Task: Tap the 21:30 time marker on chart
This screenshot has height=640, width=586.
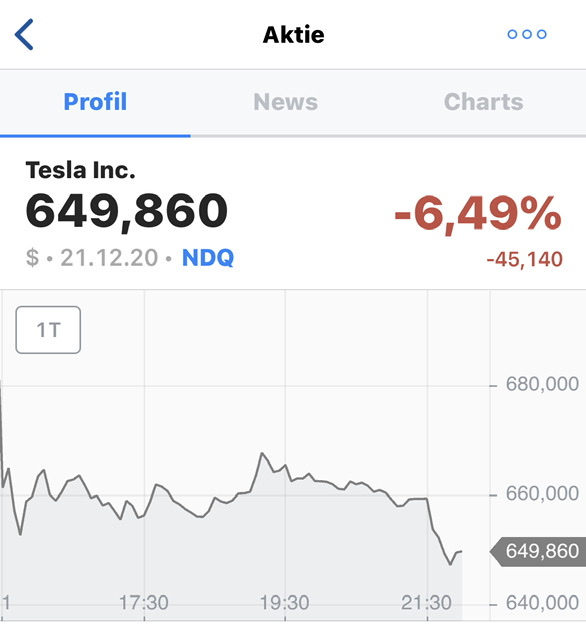Action: tap(426, 603)
